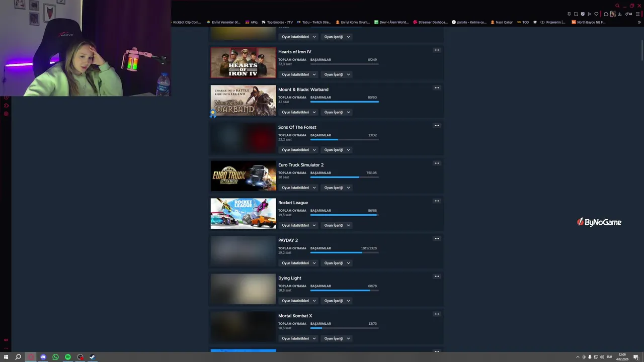Click the page vertical scrollbar
Viewport: 644px width, 362px height.
coord(642,50)
